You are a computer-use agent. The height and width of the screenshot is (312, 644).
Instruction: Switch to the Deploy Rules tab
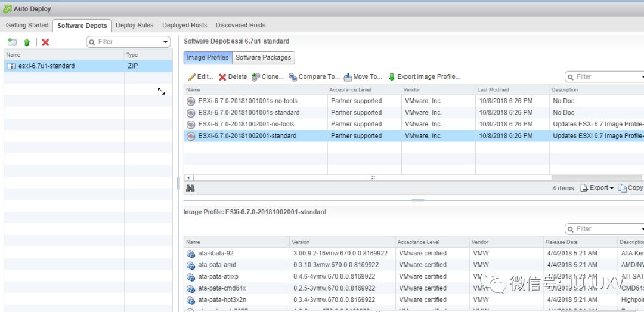(135, 25)
